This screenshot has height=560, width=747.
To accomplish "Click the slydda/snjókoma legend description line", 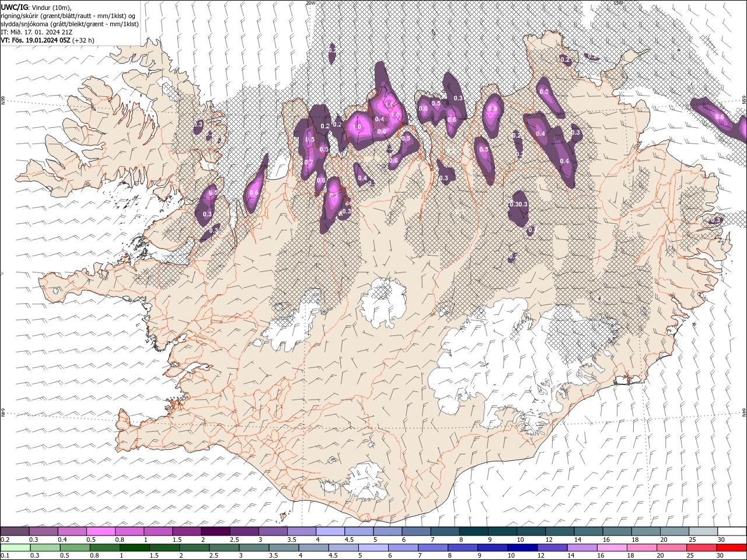I will pos(69,24).
